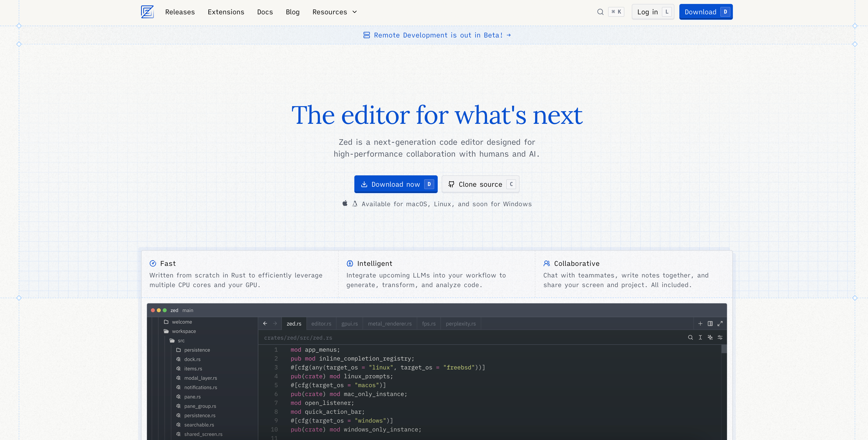
Task: Click the Download now button
Action: click(x=396, y=184)
